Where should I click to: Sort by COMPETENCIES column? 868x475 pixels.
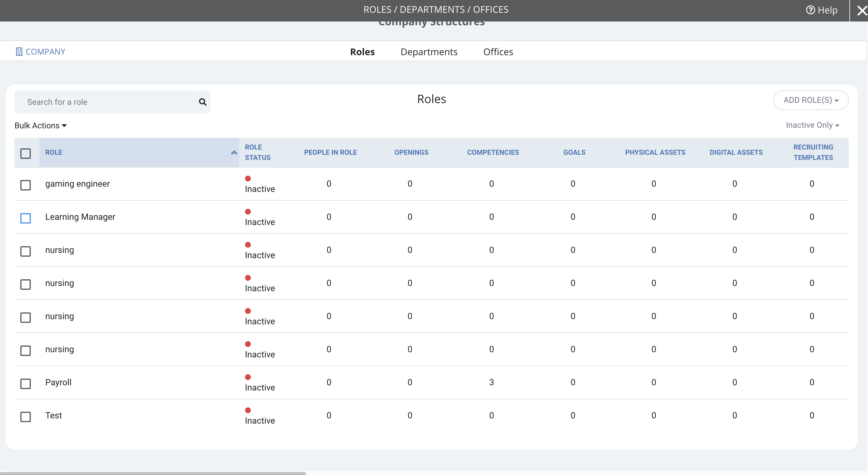493,152
